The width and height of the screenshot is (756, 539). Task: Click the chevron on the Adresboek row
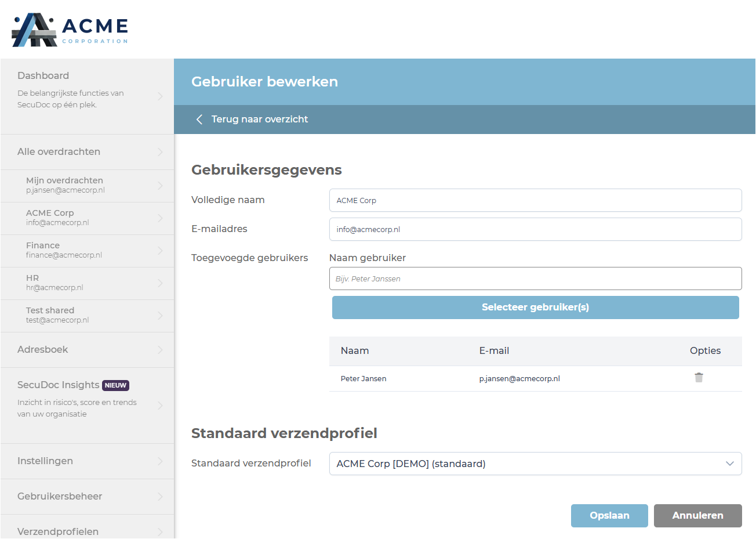click(x=160, y=350)
